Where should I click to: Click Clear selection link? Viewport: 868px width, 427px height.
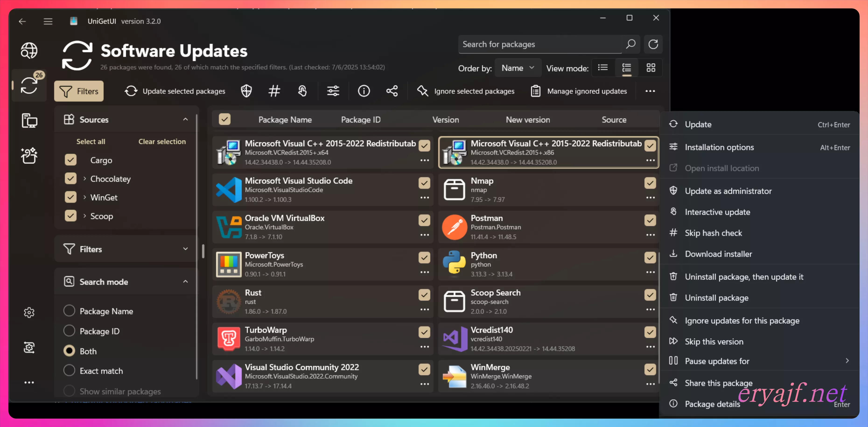click(162, 141)
